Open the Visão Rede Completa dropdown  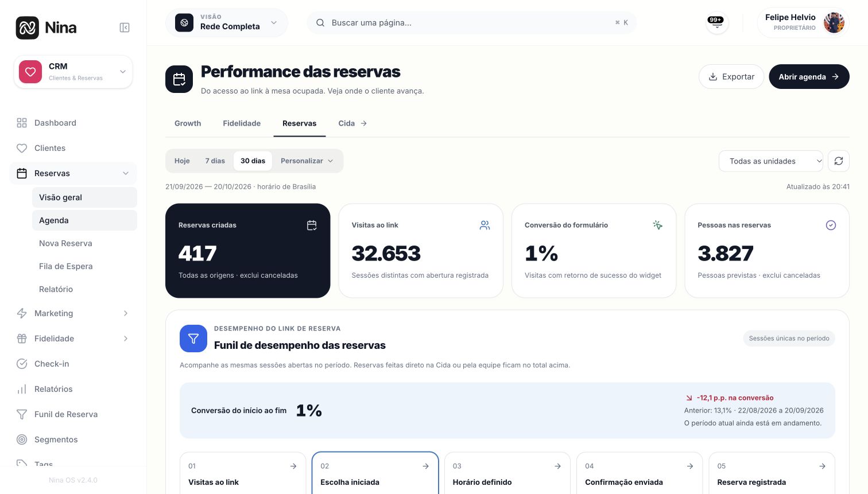(x=227, y=23)
